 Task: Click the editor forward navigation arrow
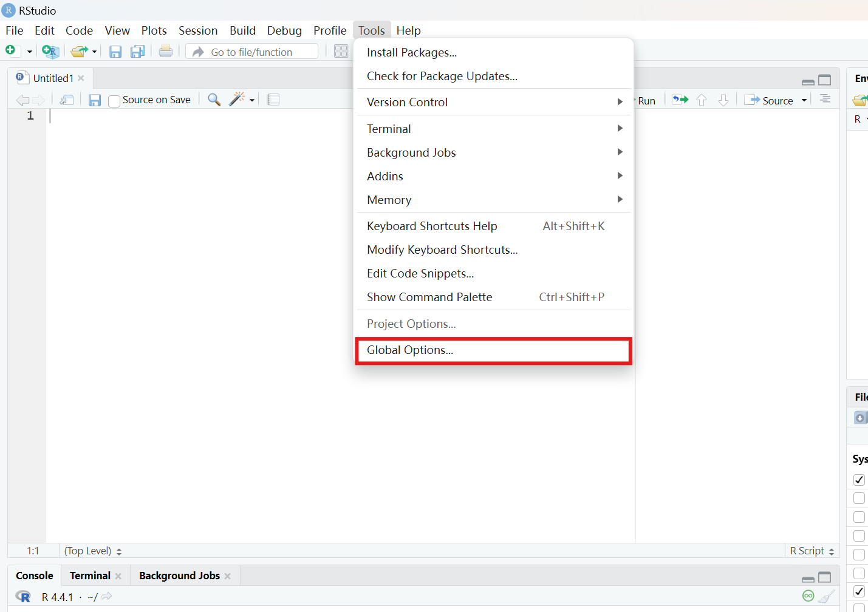(x=38, y=100)
